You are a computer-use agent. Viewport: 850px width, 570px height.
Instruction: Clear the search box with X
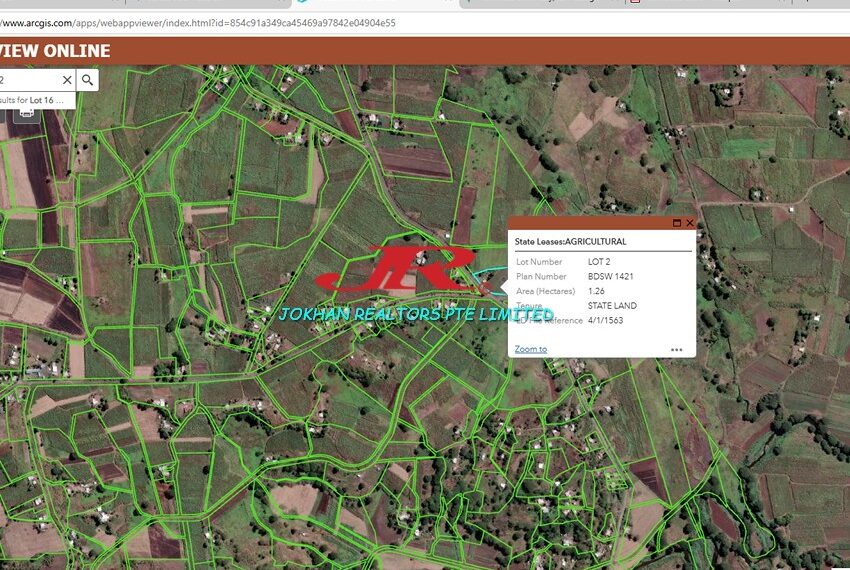pyautogui.click(x=67, y=80)
